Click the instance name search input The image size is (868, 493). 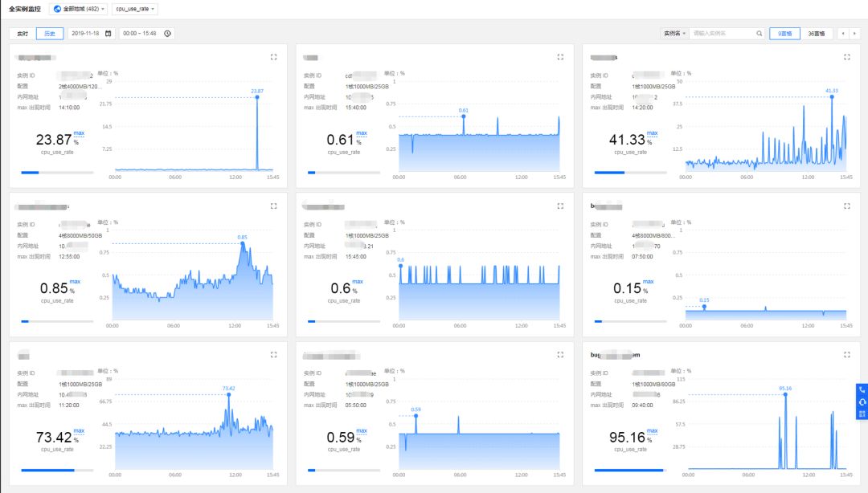pos(723,33)
